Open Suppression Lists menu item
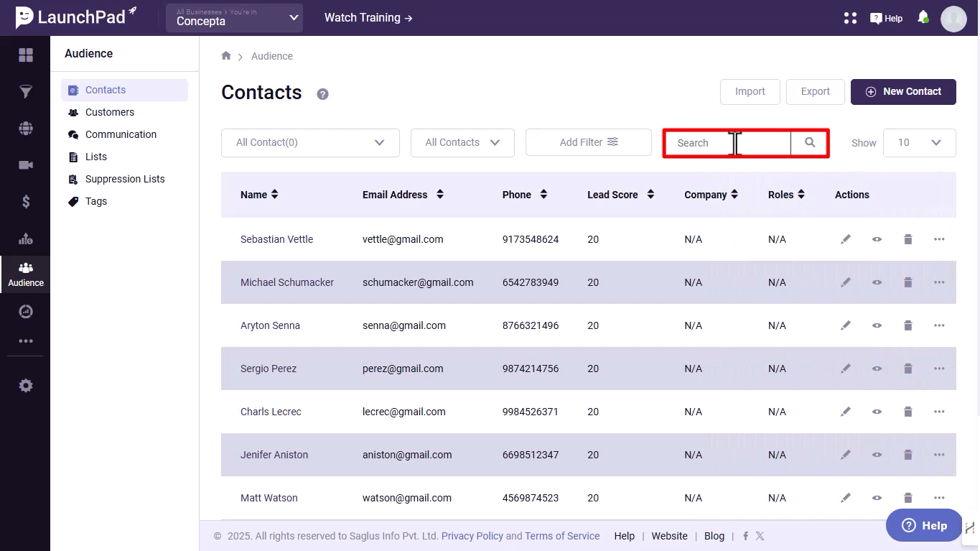 [124, 179]
